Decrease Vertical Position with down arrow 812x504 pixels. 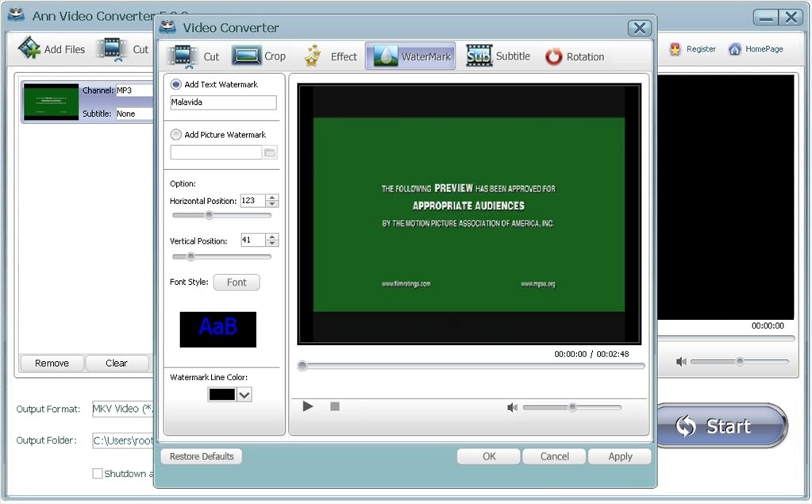coord(272,244)
